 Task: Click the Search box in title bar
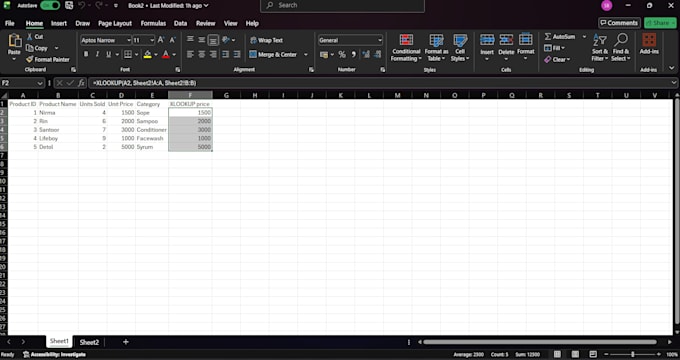342,6
